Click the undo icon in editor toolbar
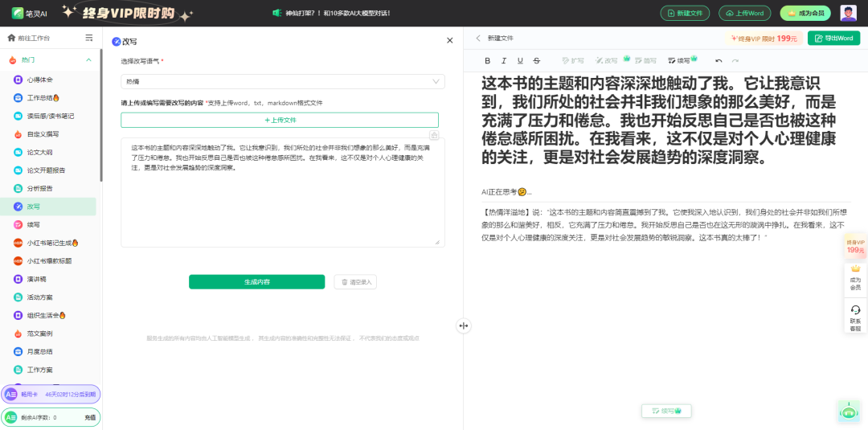 [x=719, y=60]
